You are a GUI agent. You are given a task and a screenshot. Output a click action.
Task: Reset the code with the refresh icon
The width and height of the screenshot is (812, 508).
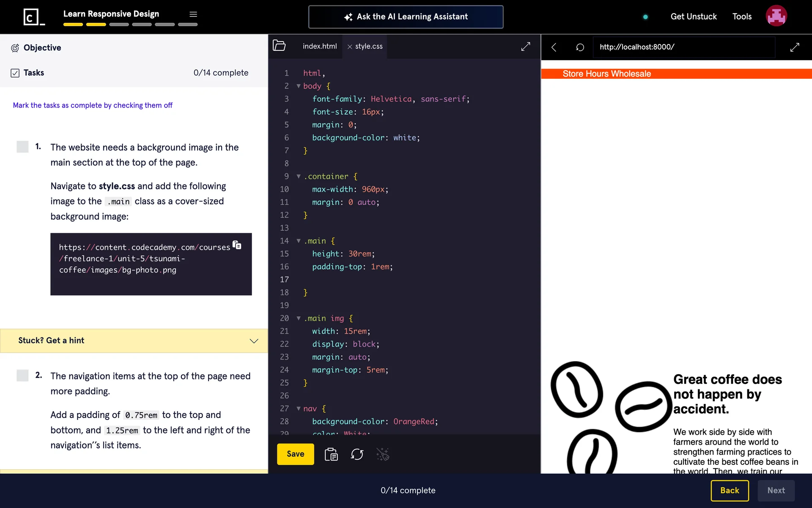pyautogui.click(x=357, y=454)
